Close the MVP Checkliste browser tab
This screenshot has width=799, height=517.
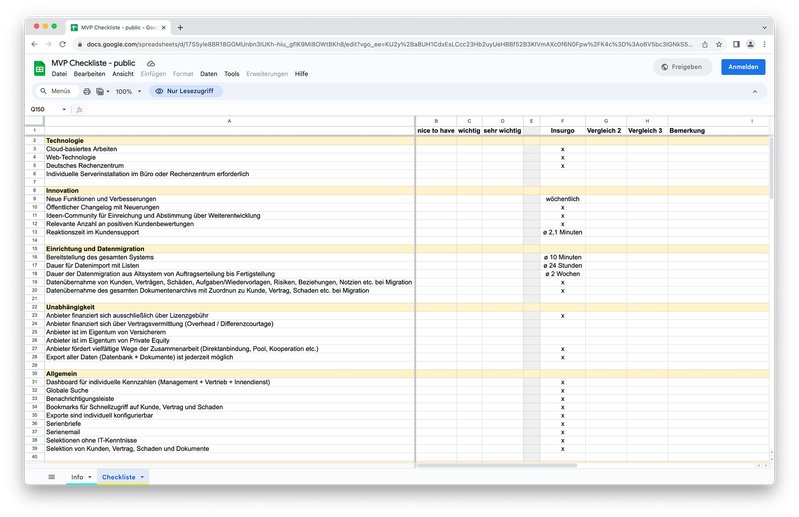(164, 28)
